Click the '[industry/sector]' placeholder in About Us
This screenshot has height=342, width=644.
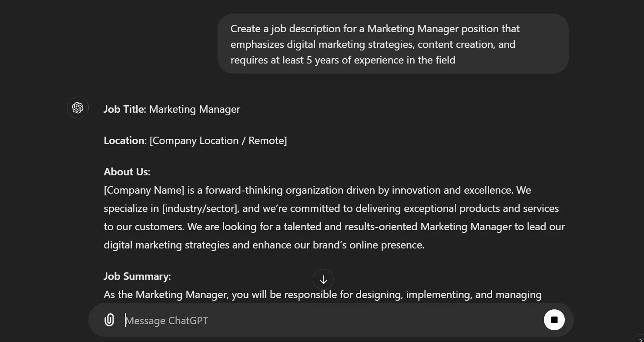click(200, 208)
